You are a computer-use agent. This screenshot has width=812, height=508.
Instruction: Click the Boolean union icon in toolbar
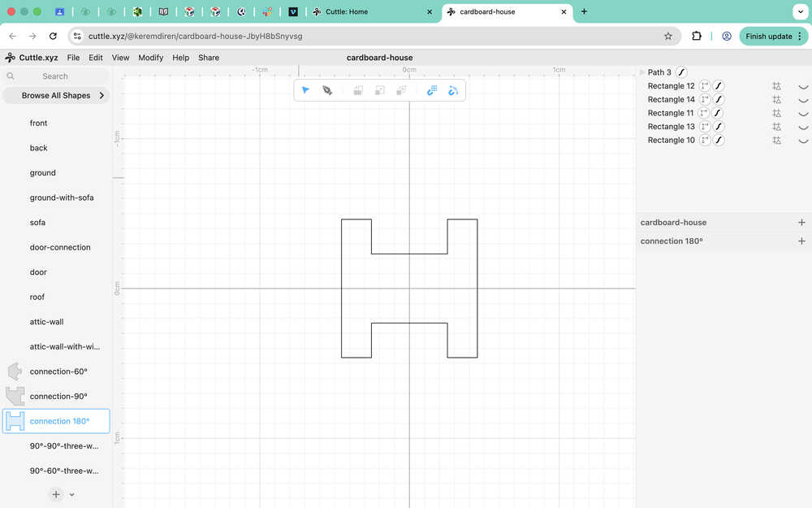358,91
